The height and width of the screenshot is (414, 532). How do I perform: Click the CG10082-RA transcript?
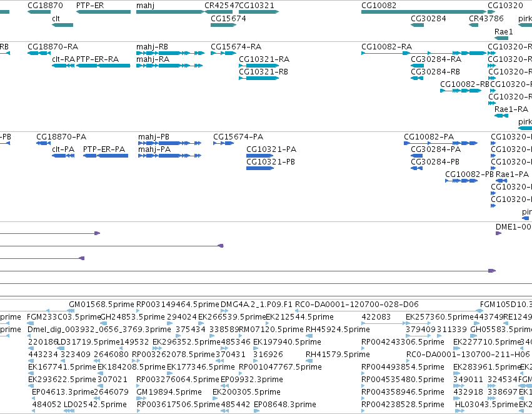pyautogui.click(x=424, y=53)
